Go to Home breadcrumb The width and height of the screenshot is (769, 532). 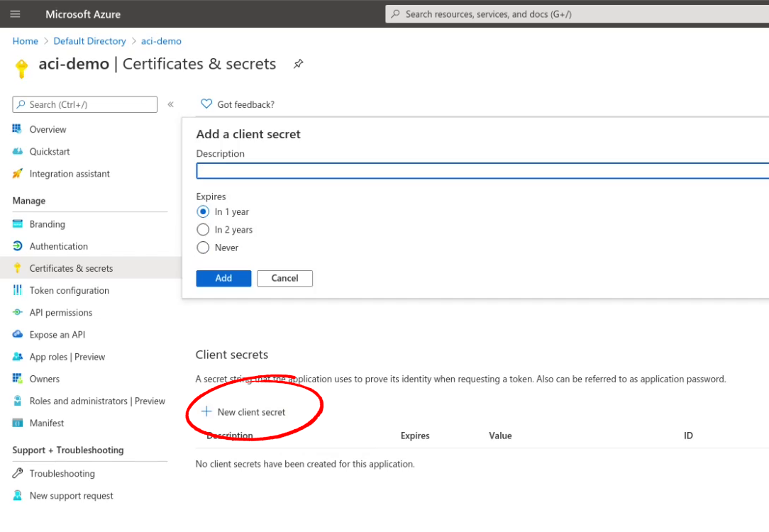click(x=25, y=41)
